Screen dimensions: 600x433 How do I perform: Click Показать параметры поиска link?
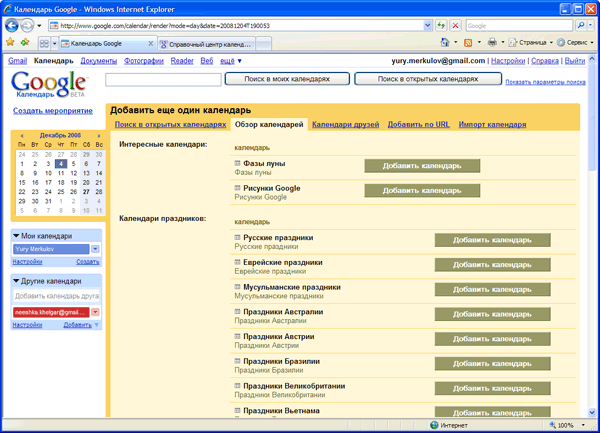545,82
